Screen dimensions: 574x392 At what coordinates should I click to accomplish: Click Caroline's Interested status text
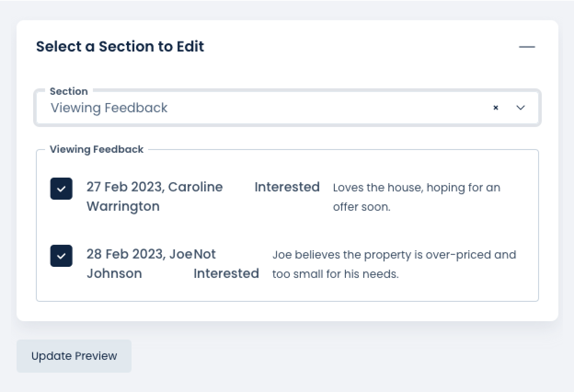287,187
